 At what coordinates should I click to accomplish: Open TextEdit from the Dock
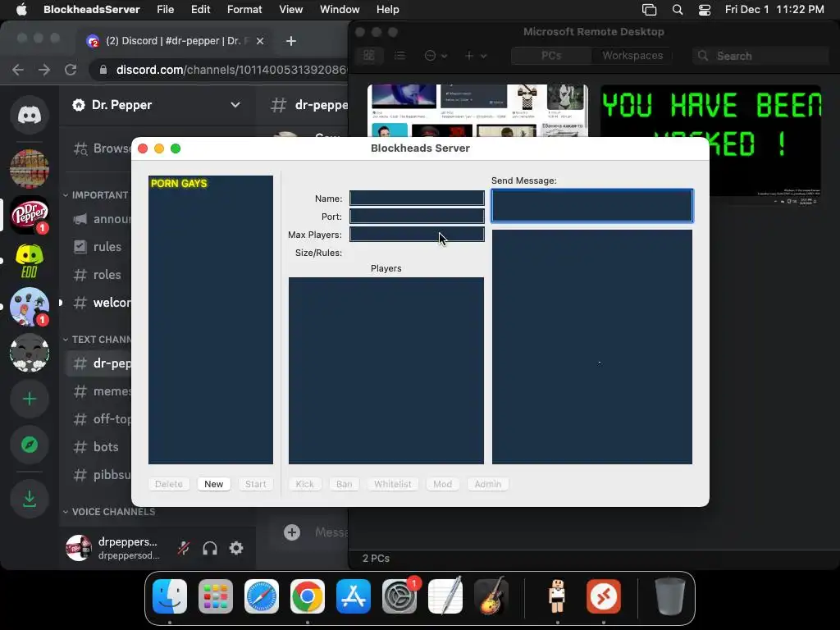point(445,596)
